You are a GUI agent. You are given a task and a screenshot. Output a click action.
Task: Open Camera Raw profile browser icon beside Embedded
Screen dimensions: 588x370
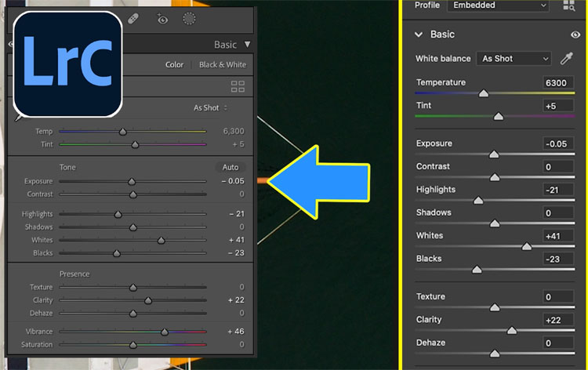(568, 5)
